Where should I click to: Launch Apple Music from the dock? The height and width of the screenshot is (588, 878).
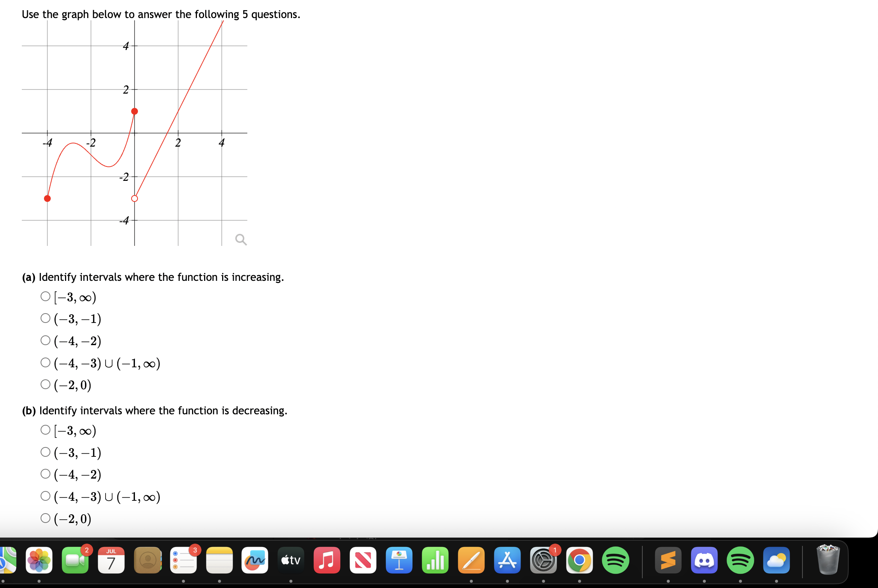pos(327,560)
